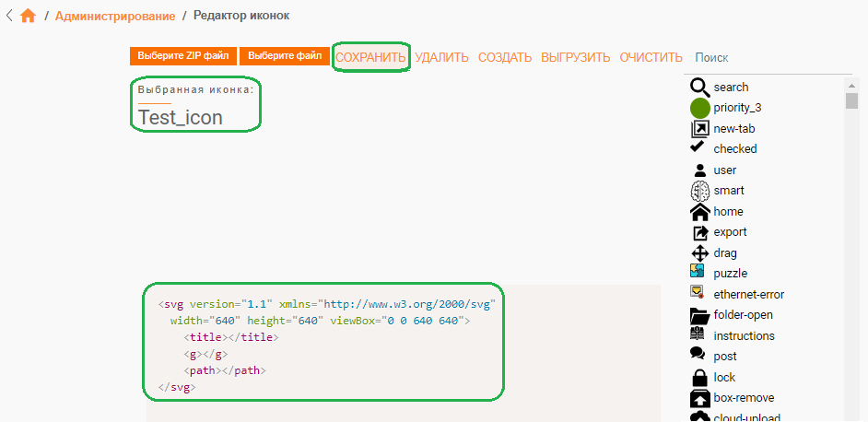Click the УДАЛИТЬ delete action
868x422 pixels.
441,58
